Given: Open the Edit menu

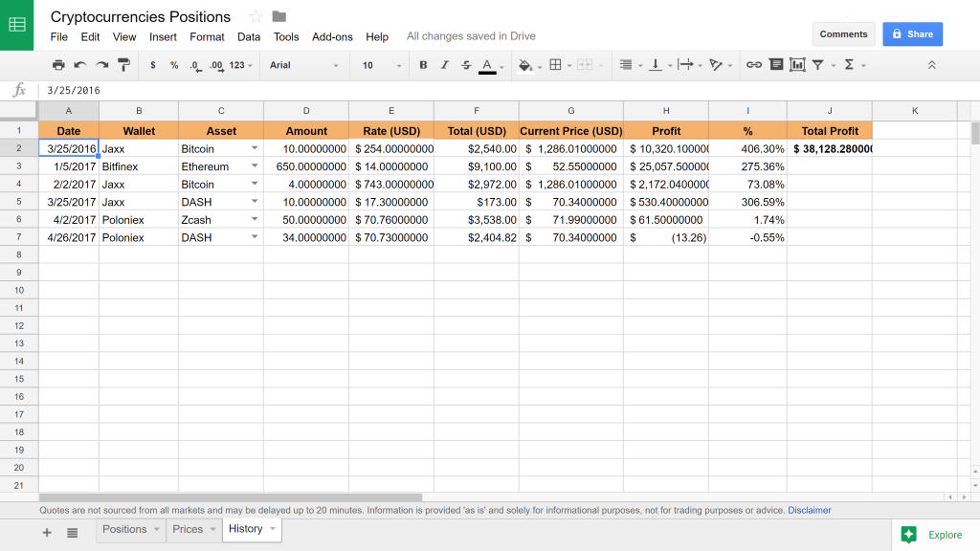Looking at the screenshot, I should pyautogui.click(x=90, y=37).
